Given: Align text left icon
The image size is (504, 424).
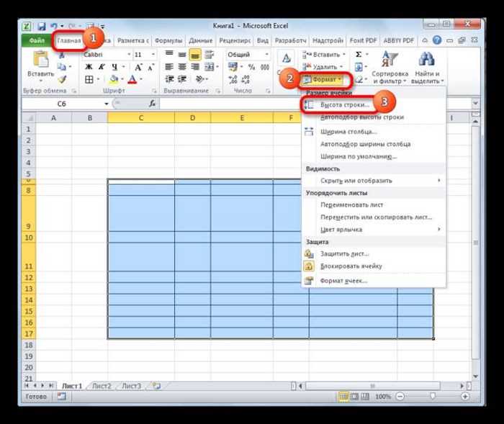Looking at the screenshot, I should tap(169, 67).
